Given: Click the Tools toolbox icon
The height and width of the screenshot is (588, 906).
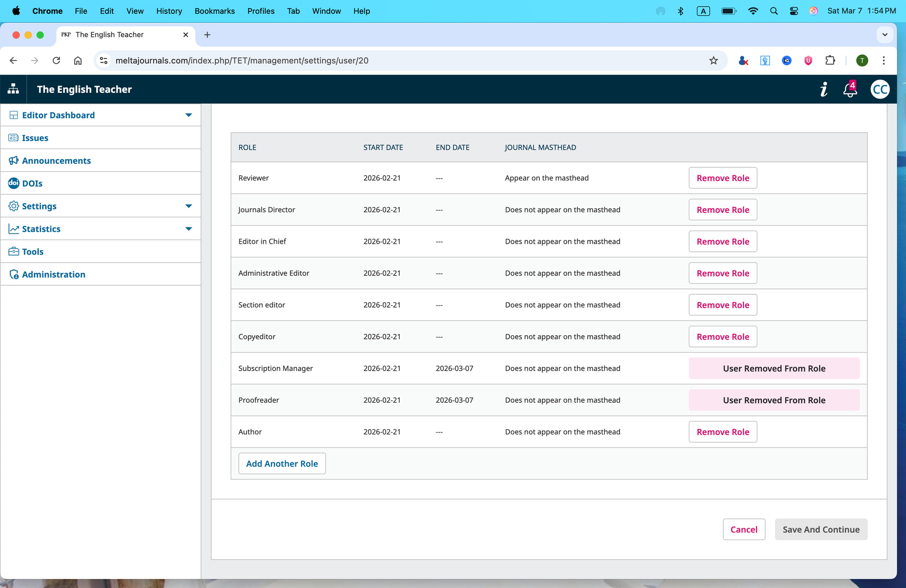Looking at the screenshot, I should (x=14, y=251).
